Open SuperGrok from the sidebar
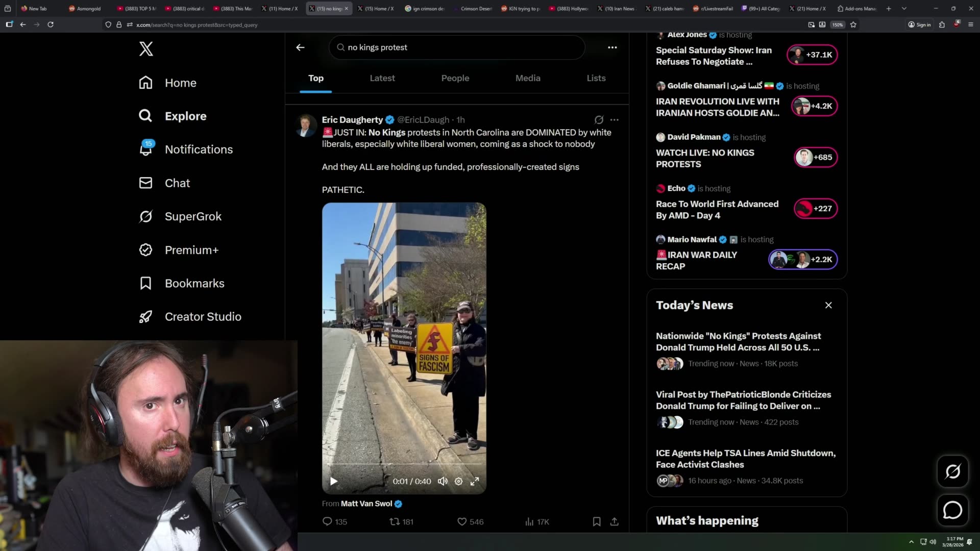980x551 pixels. pos(180,216)
